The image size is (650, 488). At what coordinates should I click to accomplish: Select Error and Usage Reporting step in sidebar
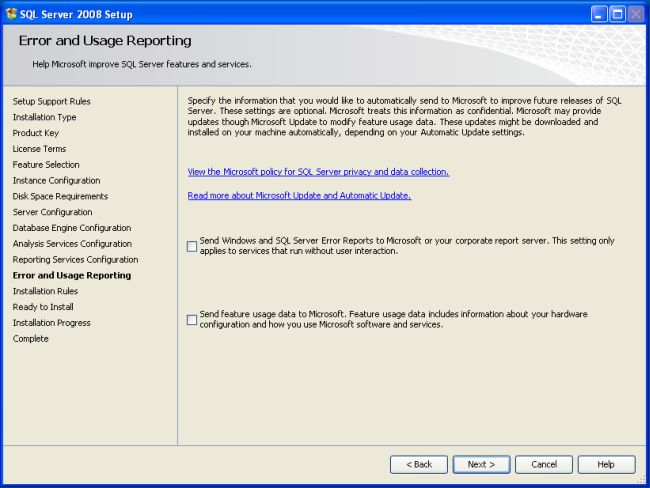[72, 275]
